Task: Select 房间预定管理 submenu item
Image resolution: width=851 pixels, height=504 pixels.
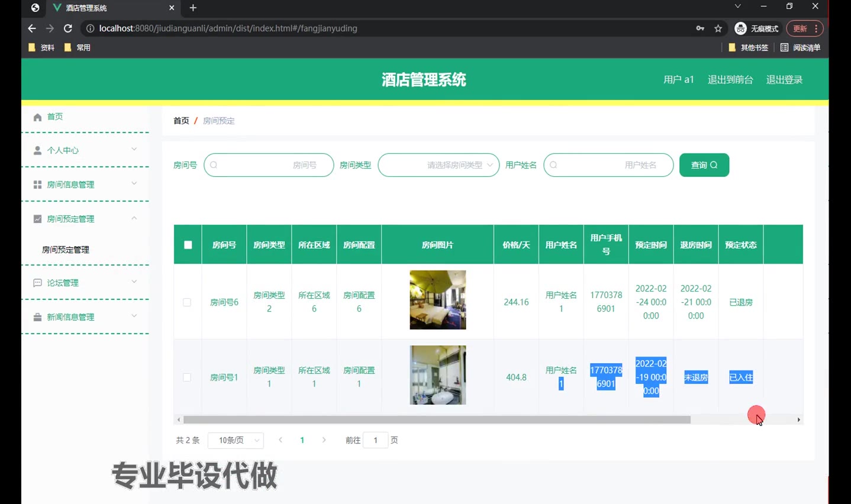Action: [x=66, y=250]
